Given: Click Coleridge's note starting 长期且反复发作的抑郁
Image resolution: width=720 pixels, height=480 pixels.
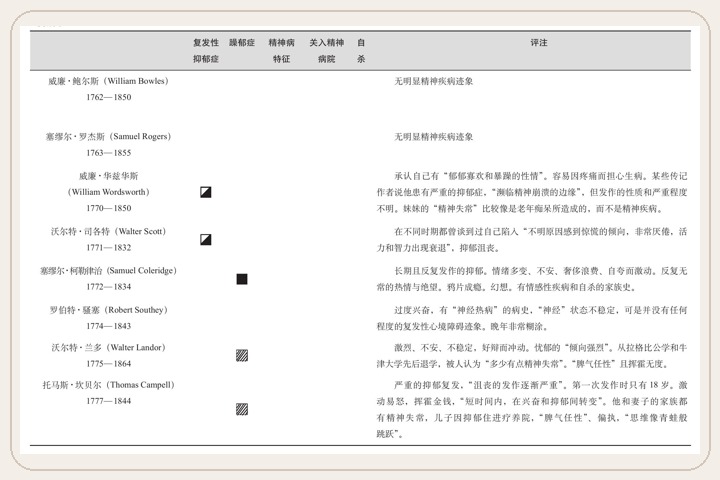Looking at the screenshot, I should click(x=532, y=279).
